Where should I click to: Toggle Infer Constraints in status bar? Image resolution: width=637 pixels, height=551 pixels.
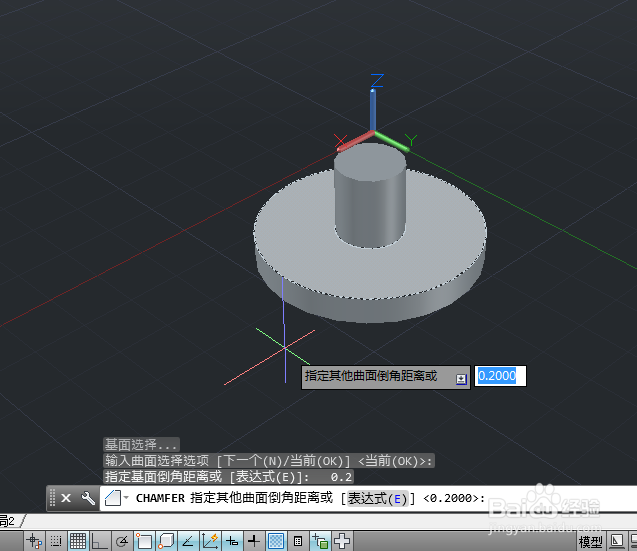34,541
